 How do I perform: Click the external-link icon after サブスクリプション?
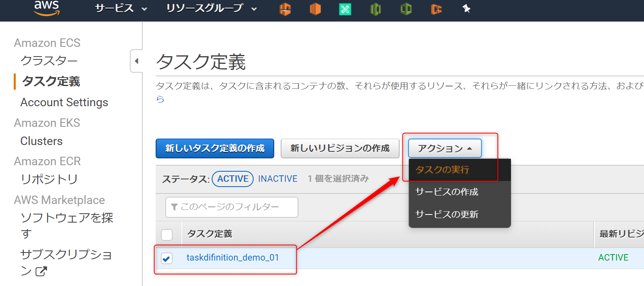(41, 271)
